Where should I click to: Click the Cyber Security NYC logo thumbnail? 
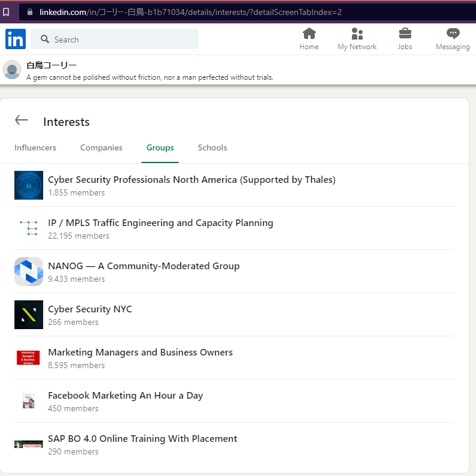point(29,315)
